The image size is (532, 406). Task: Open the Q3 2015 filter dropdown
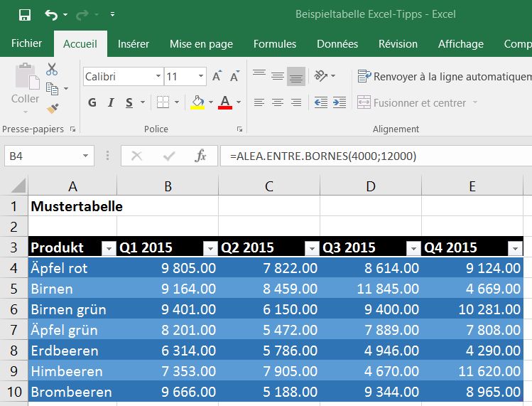413,249
